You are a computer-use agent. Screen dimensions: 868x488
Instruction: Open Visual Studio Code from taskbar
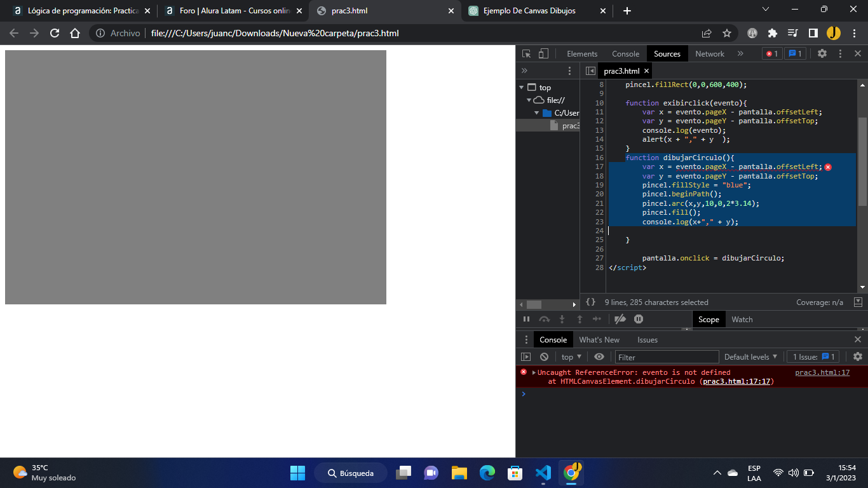(x=543, y=473)
